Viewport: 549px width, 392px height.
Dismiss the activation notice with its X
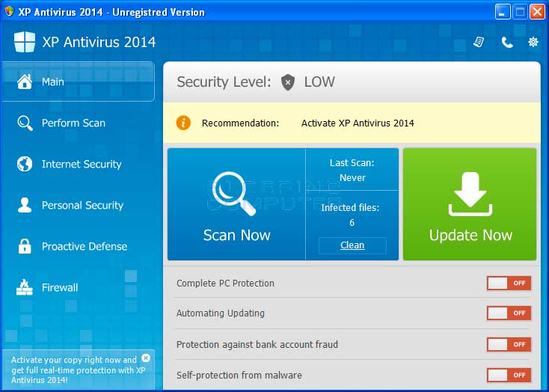tap(146, 358)
